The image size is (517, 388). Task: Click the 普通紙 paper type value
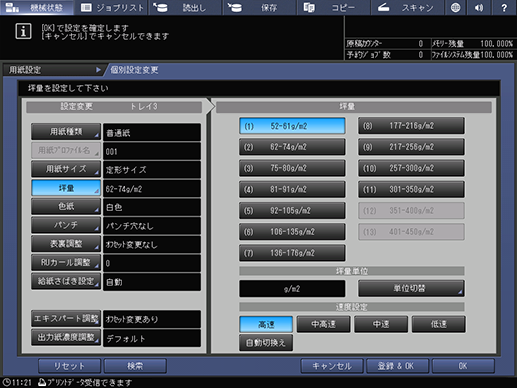pos(152,133)
